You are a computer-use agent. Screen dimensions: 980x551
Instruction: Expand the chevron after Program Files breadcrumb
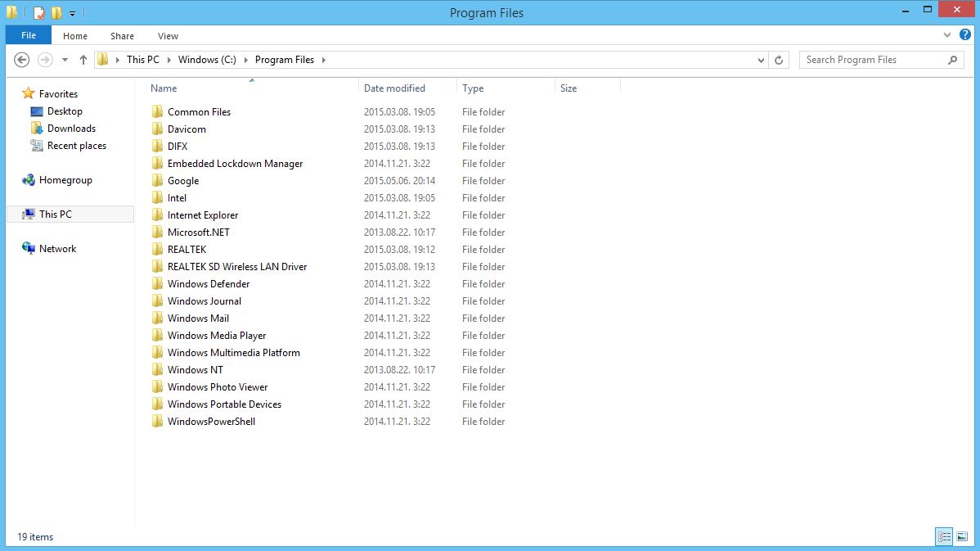[324, 60]
